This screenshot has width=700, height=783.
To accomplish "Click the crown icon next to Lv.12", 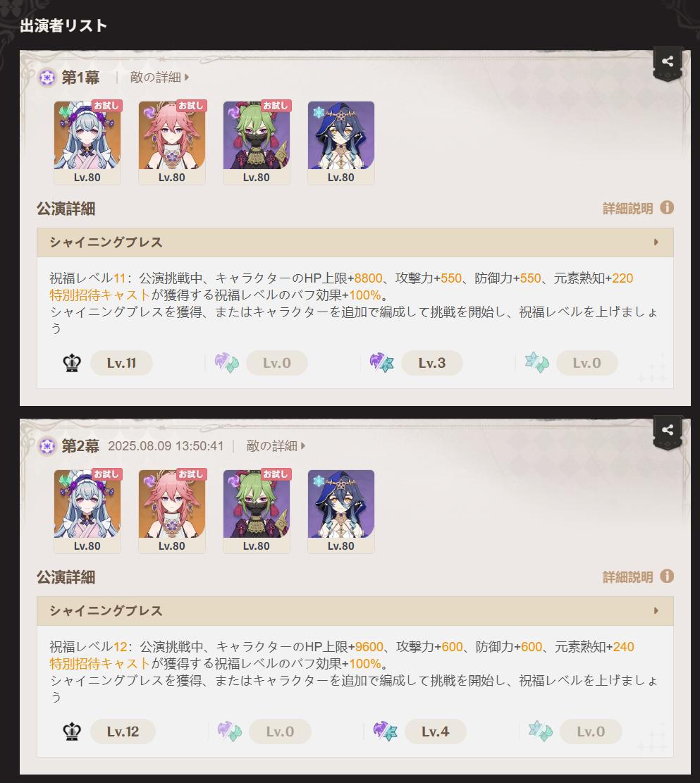I will click(72, 732).
